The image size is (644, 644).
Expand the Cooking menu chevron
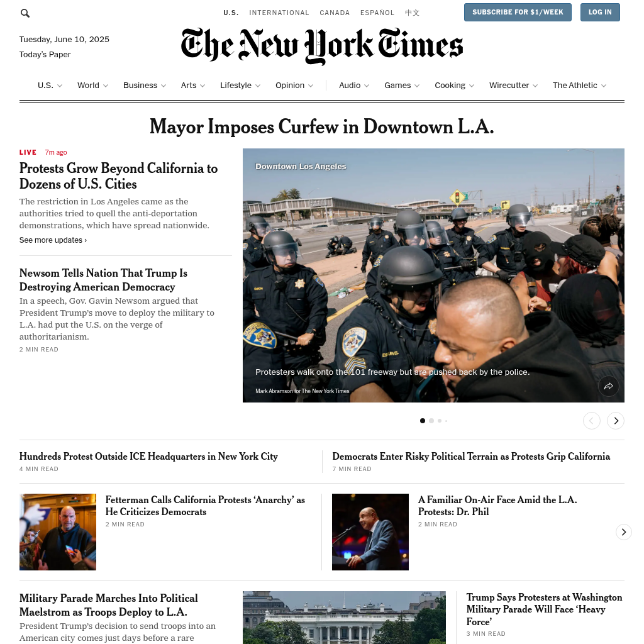pyautogui.click(x=472, y=86)
